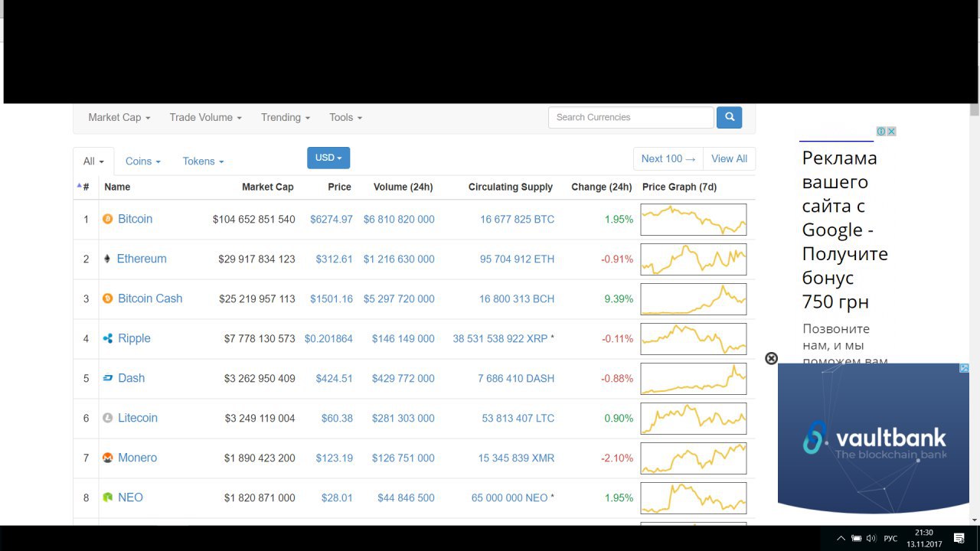Click the Ripple logo icon
The image size is (980, 551).
[108, 338]
